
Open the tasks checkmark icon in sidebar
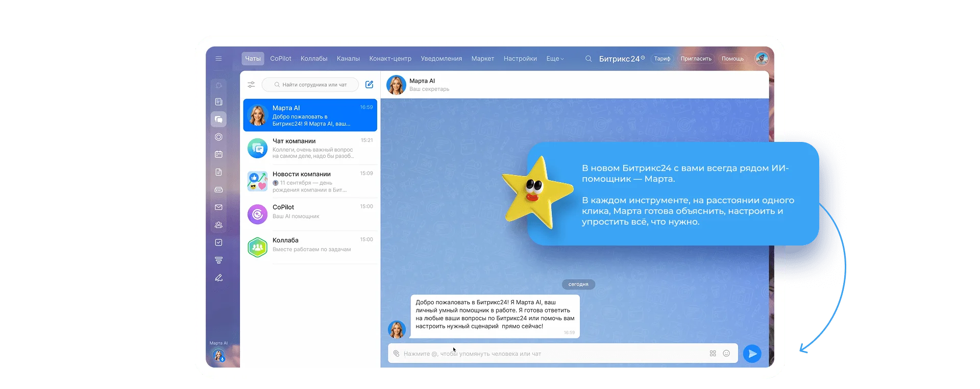click(x=218, y=242)
